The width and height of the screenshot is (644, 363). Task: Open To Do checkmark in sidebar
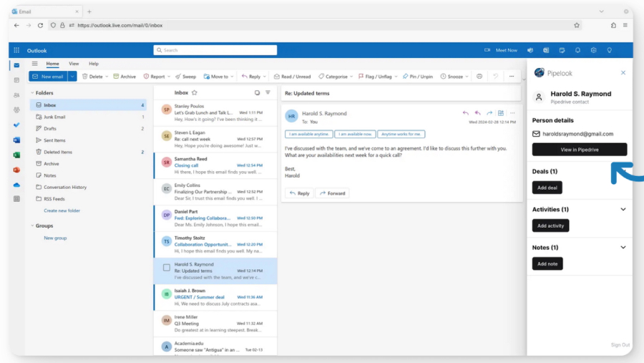pyautogui.click(x=16, y=125)
